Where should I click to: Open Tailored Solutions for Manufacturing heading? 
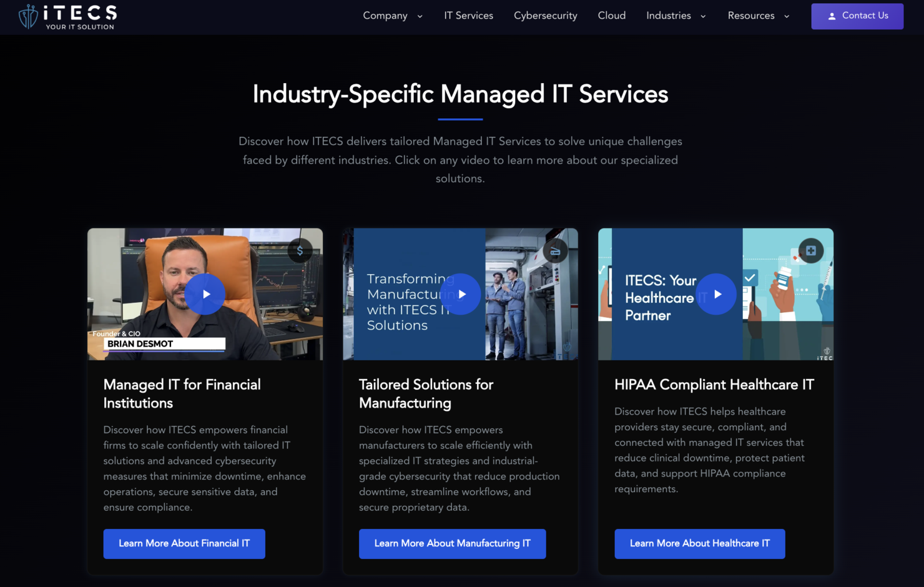(x=426, y=394)
